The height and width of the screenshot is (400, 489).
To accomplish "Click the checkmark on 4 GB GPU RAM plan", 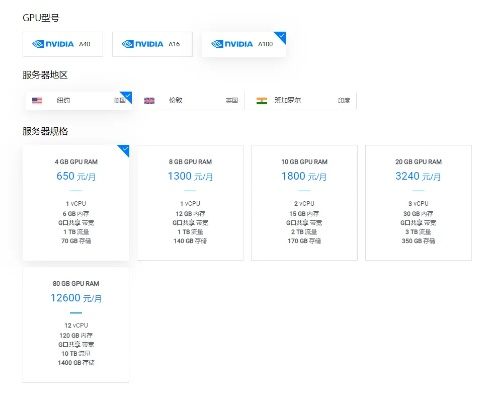I will tap(124, 150).
